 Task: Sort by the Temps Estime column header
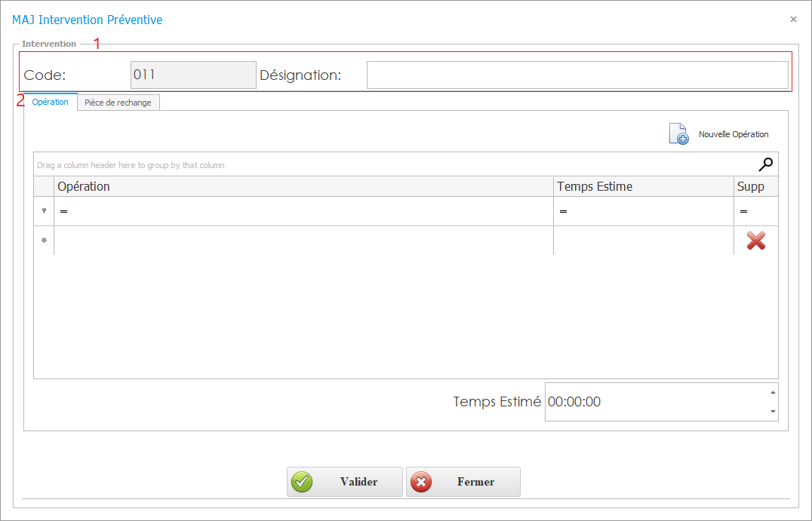tap(641, 186)
